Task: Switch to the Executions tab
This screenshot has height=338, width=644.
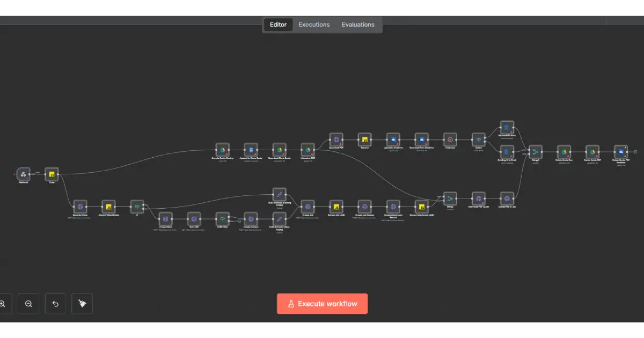Action: [x=314, y=25]
